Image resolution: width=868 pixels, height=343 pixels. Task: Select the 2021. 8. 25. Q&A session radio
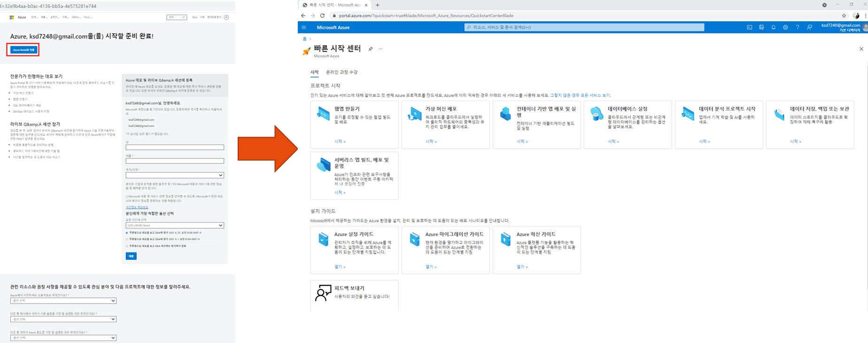pyautogui.click(x=127, y=233)
